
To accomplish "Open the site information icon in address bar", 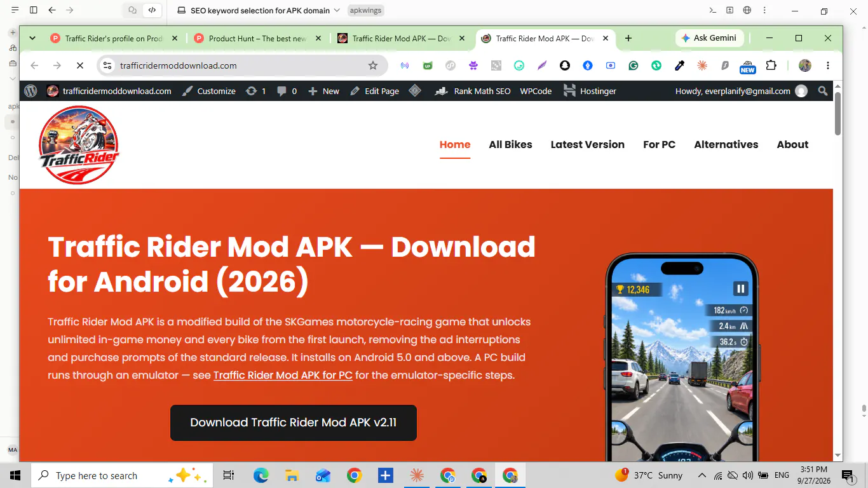I will pos(107,65).
